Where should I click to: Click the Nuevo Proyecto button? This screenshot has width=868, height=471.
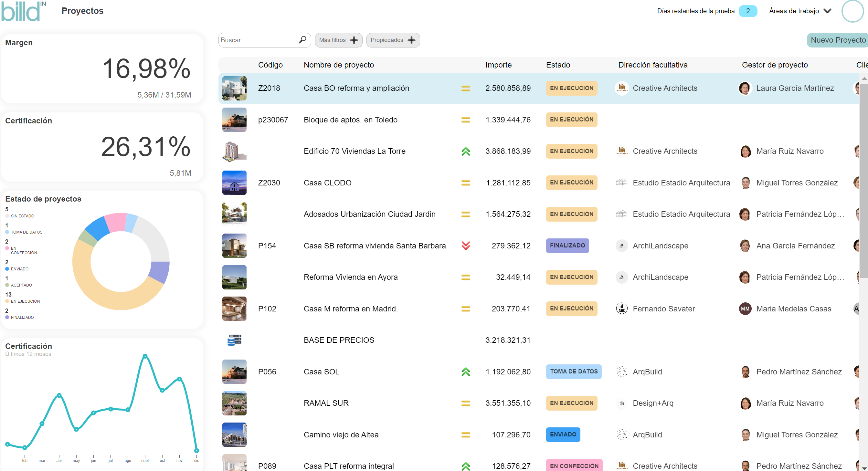(x=838, y=40)
